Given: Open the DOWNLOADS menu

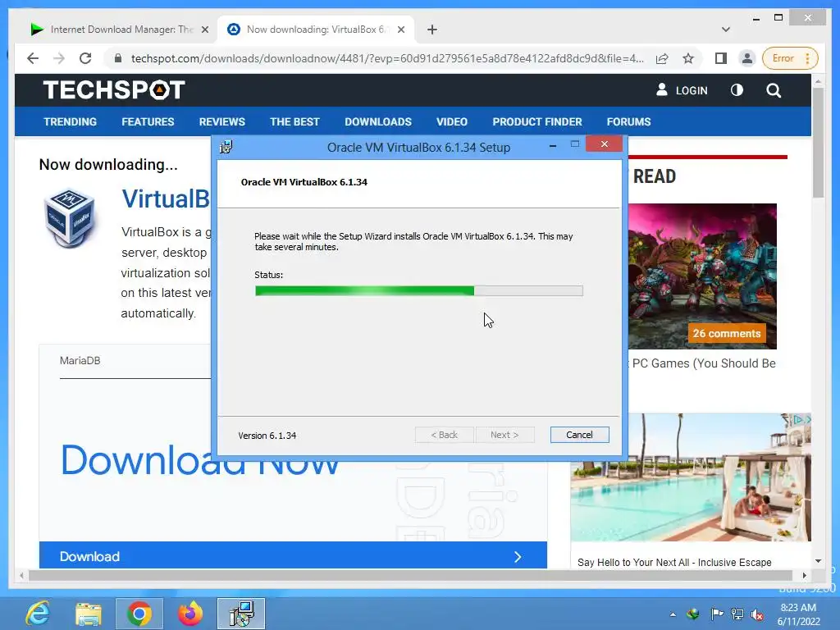Looking at the screenshot, I should (x=378, y=121).
